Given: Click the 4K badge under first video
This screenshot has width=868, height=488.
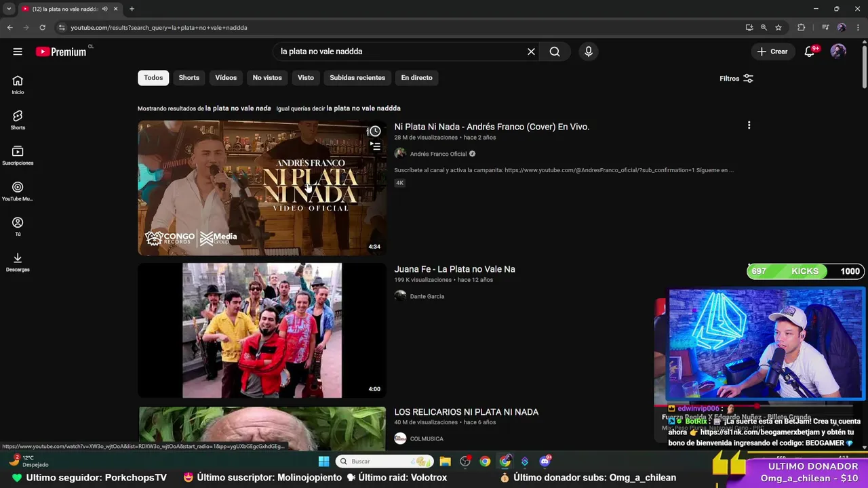Looking at the screenshot, I should 400,183.
